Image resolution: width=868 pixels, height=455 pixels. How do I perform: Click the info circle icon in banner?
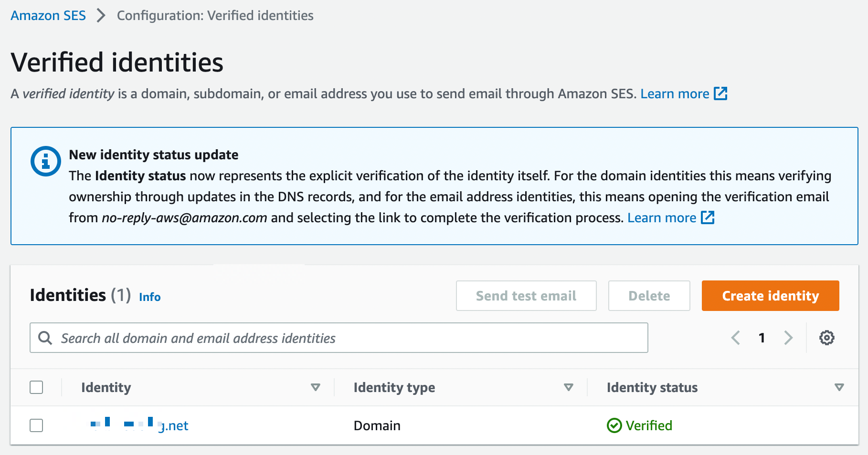pos(46,161)
